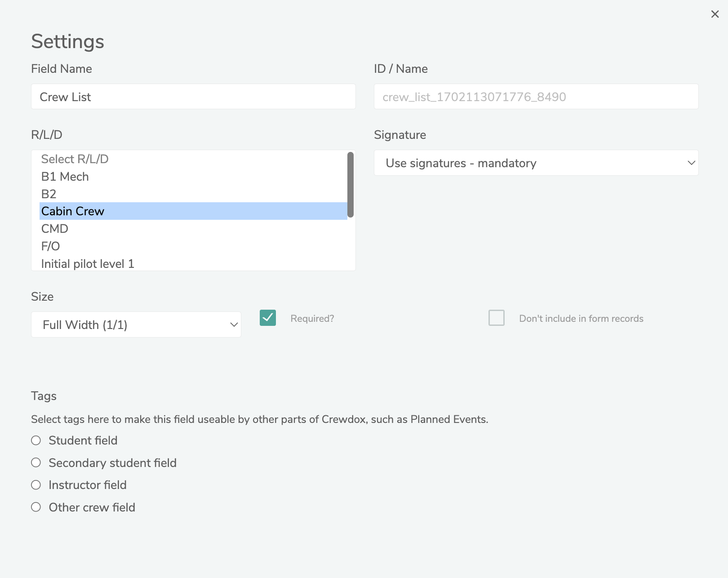Select Initial pilot level 1 option
The image size is (728, 578).
88,264
